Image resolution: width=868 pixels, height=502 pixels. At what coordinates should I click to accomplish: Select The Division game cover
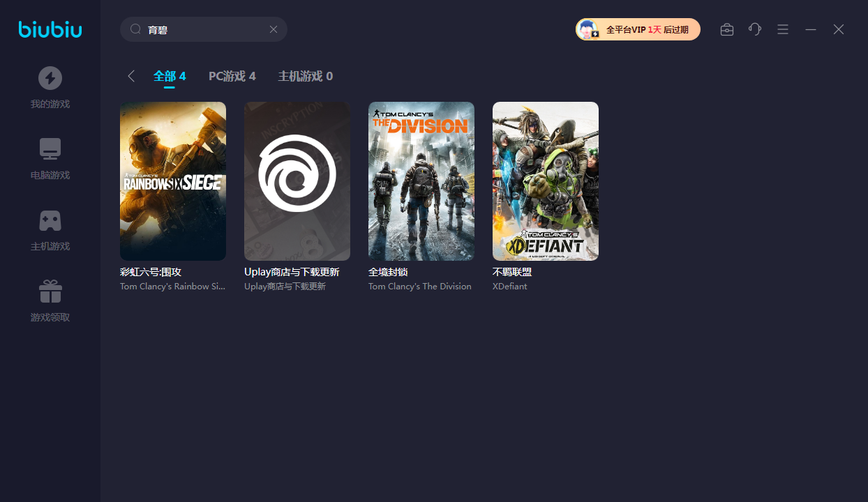(421, 181)
